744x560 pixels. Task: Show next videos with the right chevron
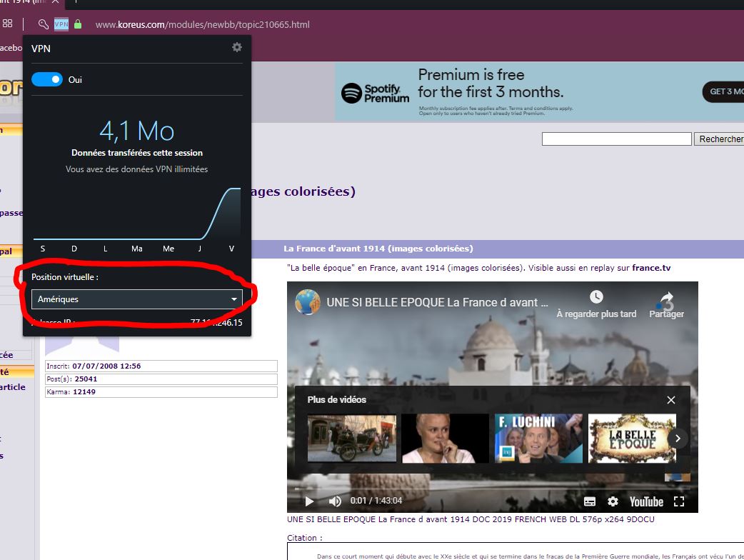click(678, 438)
